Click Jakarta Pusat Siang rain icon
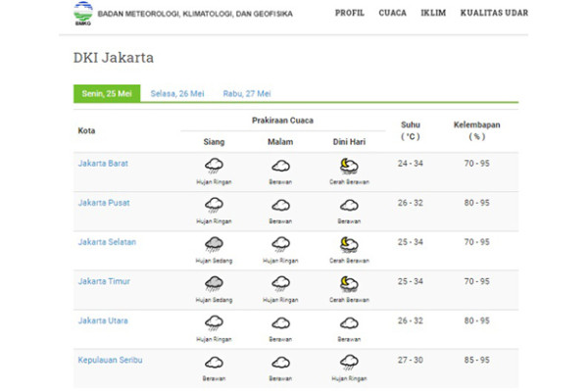This screenshot has height=391, width=588. tap(214, 206)
